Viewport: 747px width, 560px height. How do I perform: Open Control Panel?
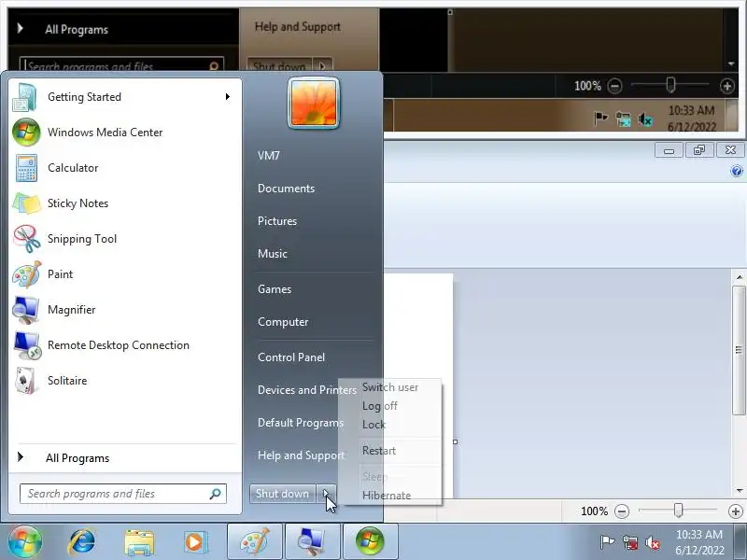291,357
